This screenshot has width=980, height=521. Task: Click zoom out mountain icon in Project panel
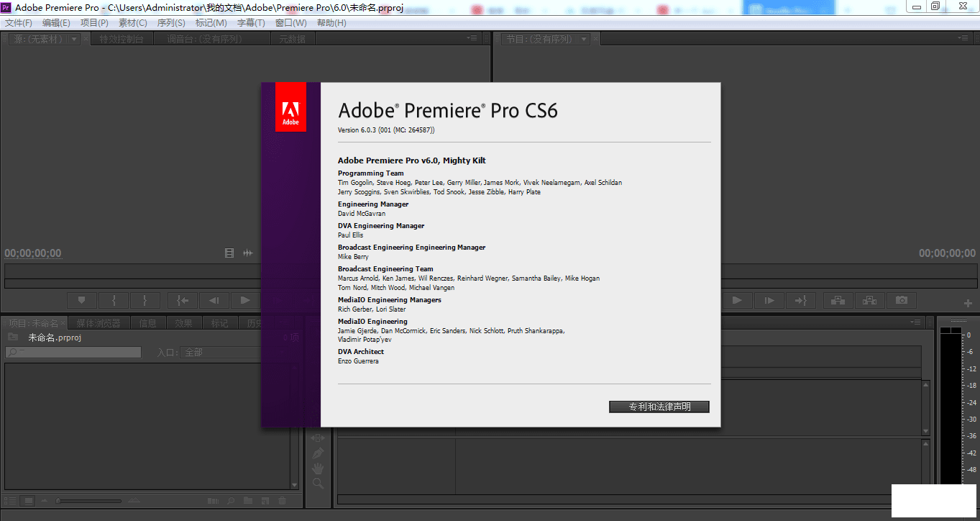pos(45,501)
